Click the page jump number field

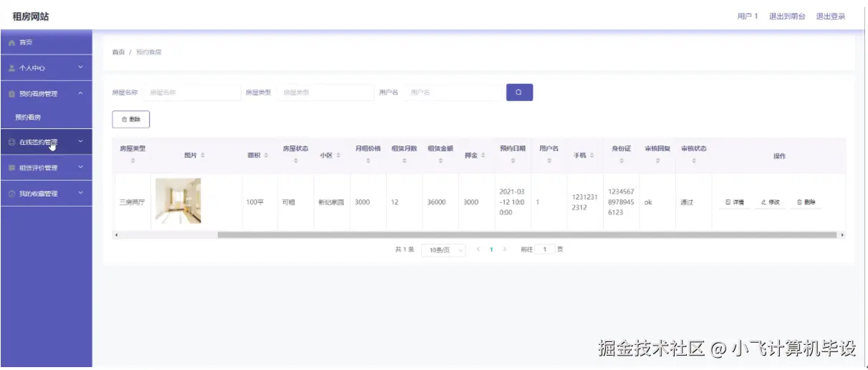coord(545,250)
